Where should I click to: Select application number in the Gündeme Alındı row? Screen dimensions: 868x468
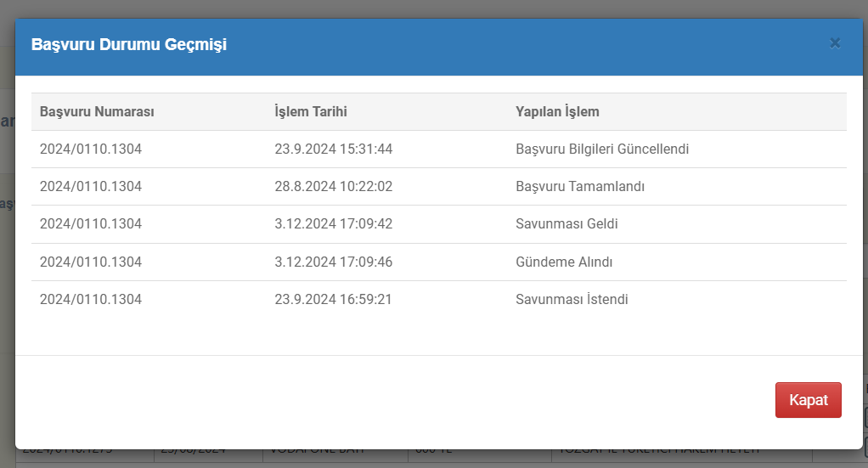91,262
